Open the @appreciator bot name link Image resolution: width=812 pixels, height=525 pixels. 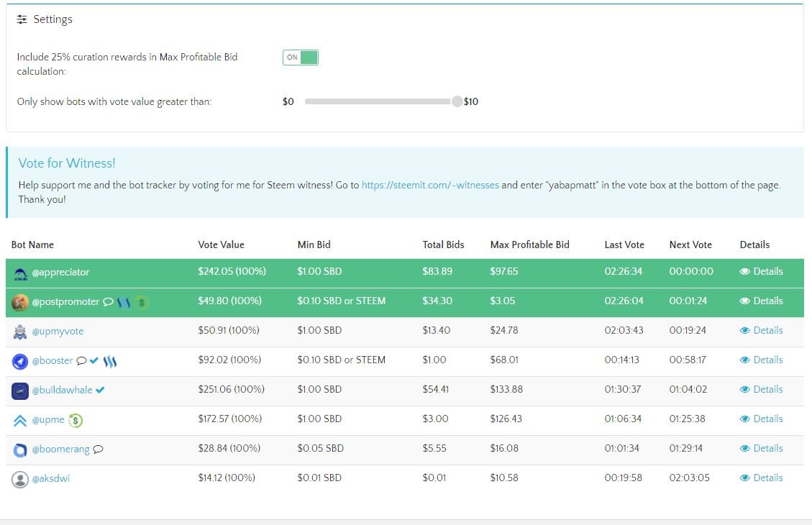60,273
